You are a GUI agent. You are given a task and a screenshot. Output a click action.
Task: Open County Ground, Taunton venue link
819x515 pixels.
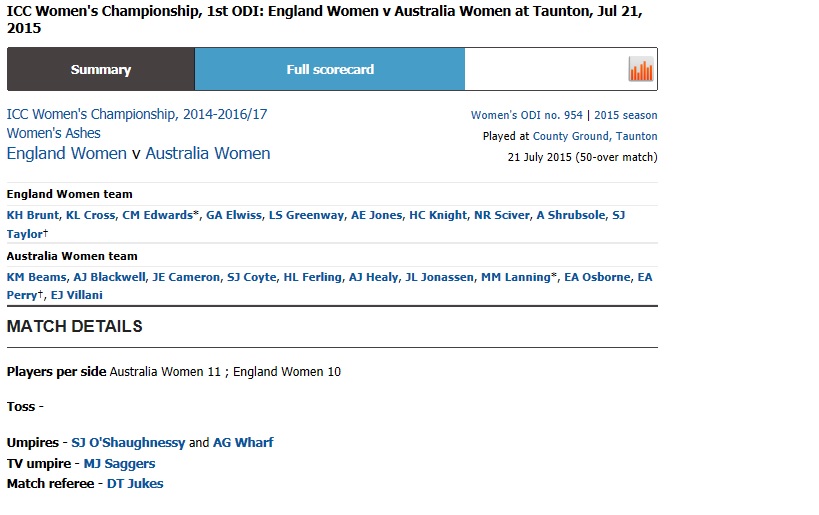[595, 136]
